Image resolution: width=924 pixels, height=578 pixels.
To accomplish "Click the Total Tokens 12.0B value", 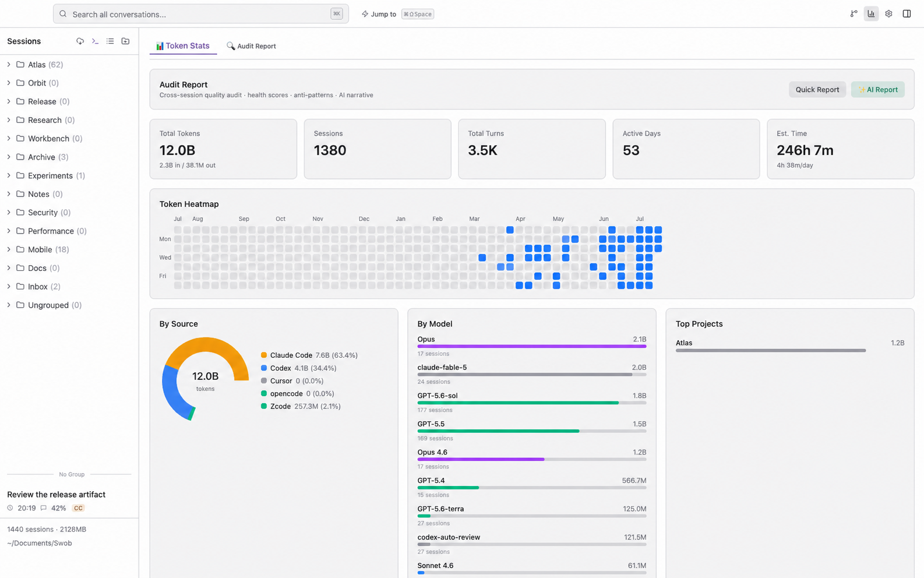I will point(178,150).
